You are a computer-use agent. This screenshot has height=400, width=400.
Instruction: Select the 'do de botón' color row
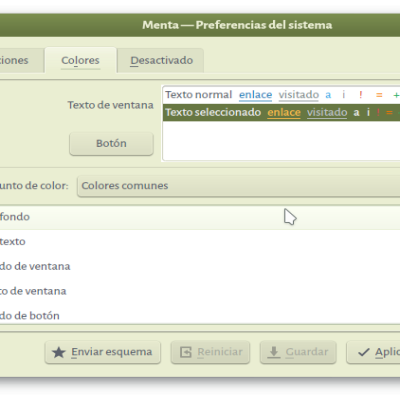click(200, 315)
